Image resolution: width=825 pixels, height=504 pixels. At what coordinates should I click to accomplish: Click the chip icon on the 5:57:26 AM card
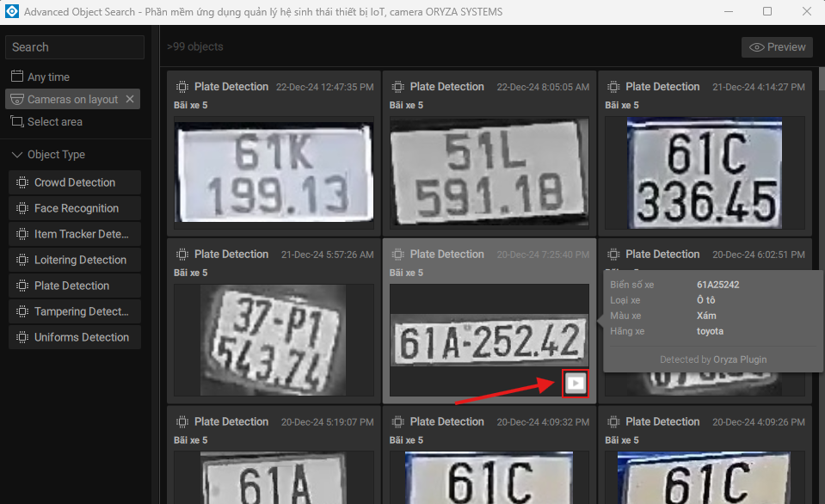coord(182,255)
